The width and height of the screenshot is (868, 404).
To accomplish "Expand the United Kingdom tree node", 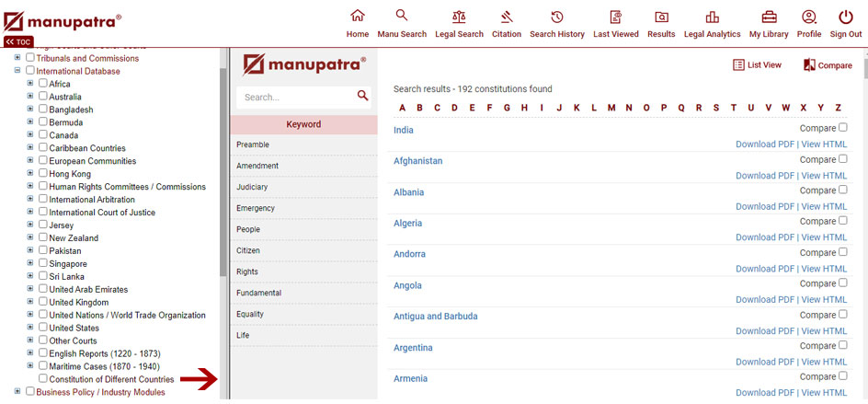I will coord(30,302).
